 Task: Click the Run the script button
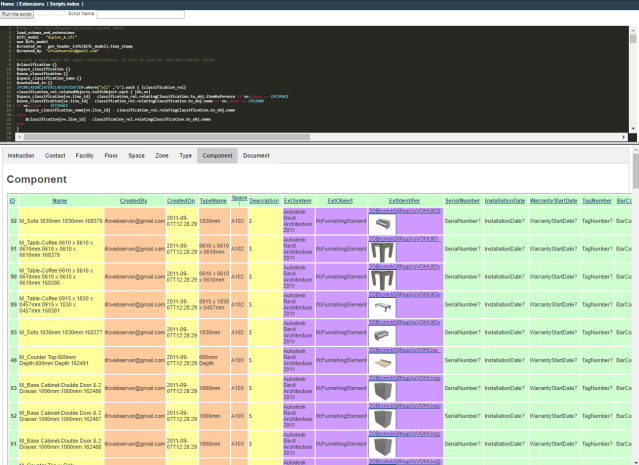pyautogui.click(x=17, y=14)
